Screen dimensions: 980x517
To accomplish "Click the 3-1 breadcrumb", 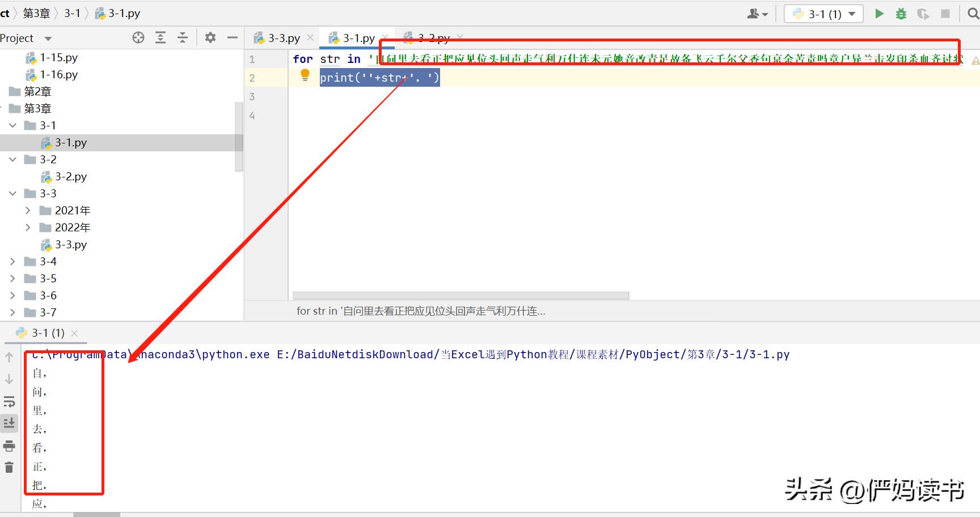I will 72,13.
